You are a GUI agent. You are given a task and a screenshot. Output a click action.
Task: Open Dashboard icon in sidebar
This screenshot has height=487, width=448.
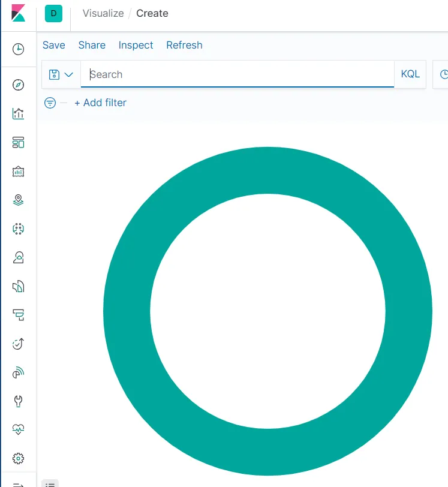pyautogui.click(x=19, y=143)
